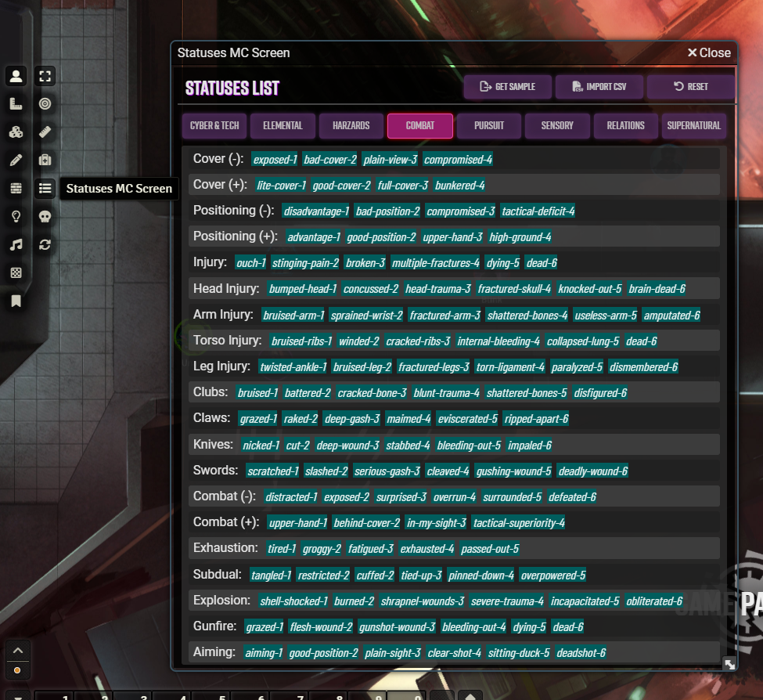Viewport: 763px width, 700px height.
Task: Open the Supernatural statuses tab
Action: point(693,126)
